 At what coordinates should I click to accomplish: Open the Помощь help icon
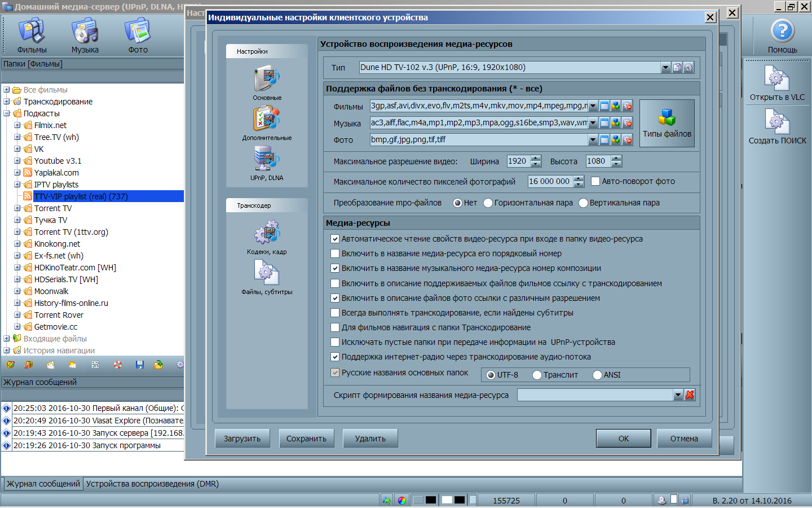coord(782,32)
